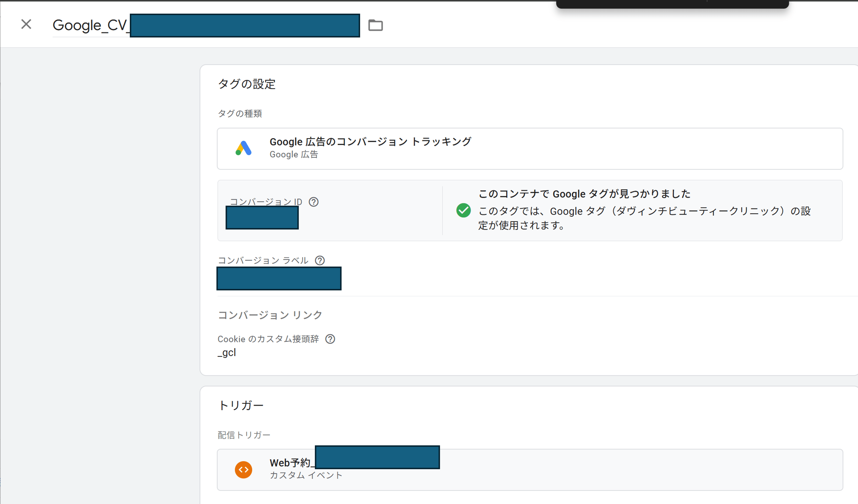Viewport: 858px width, 504px height.
Task: Click the orange custom event trigger icon
Action: coord(244,470)
